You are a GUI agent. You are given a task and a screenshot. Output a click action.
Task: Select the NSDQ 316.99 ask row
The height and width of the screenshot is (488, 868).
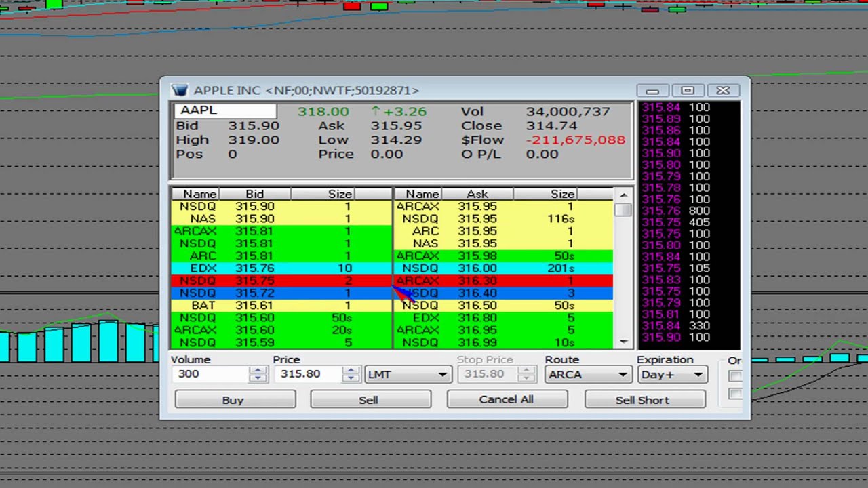point(504,342)
